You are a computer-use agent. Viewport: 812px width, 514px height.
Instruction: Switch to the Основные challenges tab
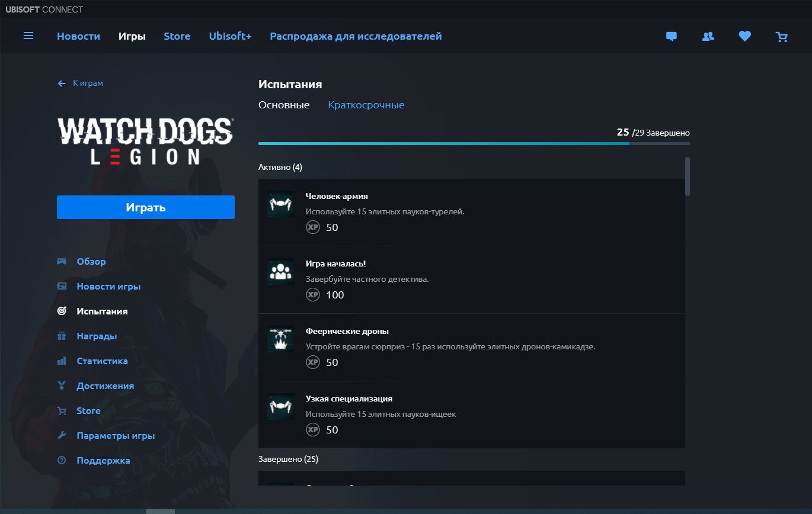[284, 105]
